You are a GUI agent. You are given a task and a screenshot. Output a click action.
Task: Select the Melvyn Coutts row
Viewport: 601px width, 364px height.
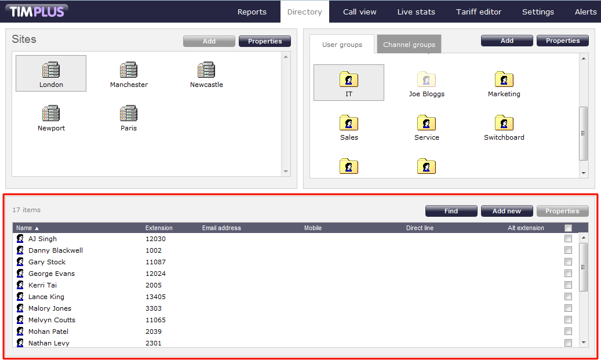[x=52, y=320]
